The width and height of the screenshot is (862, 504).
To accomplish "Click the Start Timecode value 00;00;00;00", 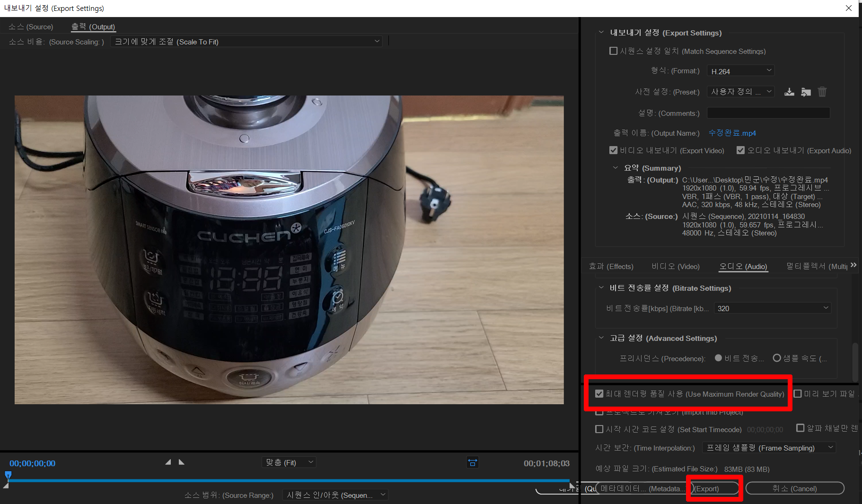I will coord(765,430).
